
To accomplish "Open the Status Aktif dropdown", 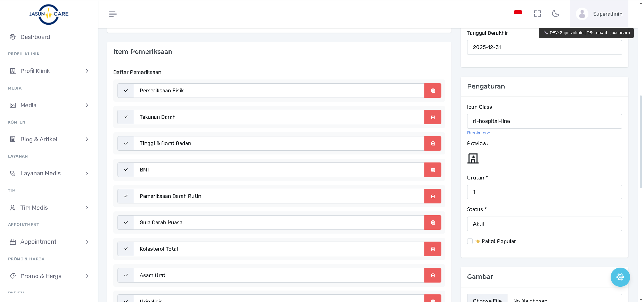I will tap(544, 224).
